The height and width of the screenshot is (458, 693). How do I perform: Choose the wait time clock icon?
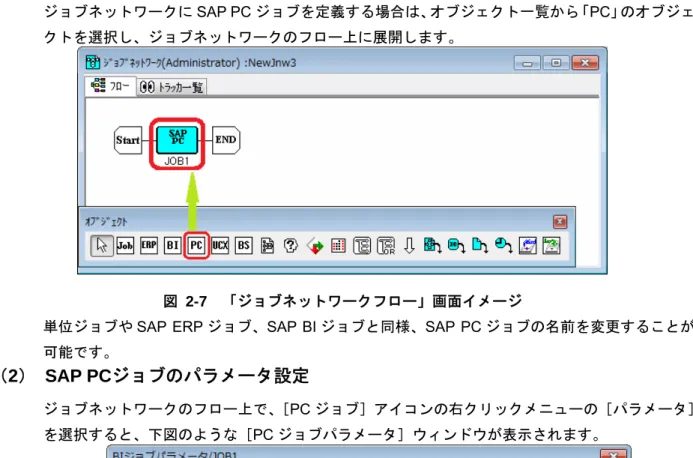(x=503, y=245)
